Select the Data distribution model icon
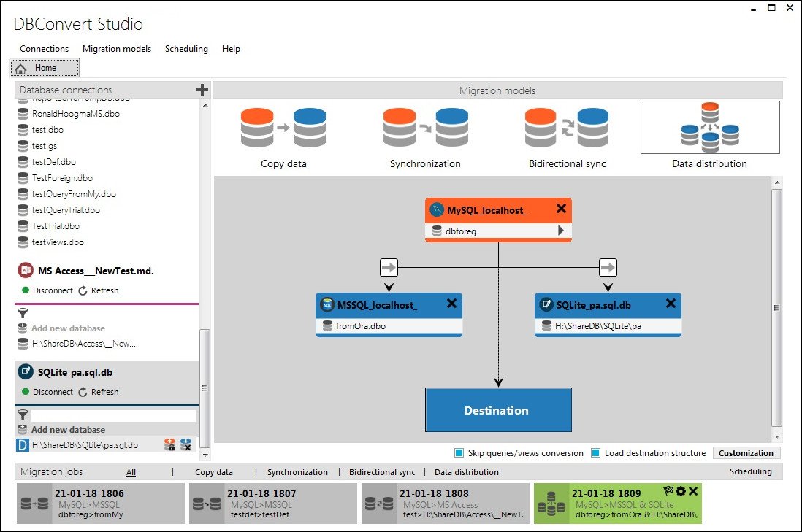This screenshot has height=532, width=802. (710, 127)
